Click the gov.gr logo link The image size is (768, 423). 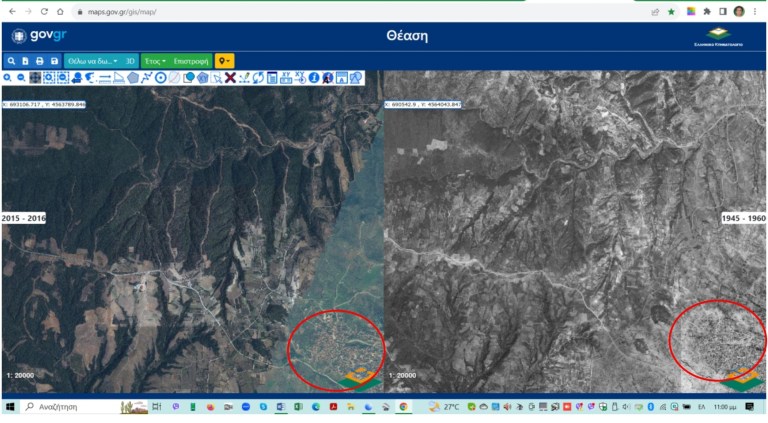point(38,36)
